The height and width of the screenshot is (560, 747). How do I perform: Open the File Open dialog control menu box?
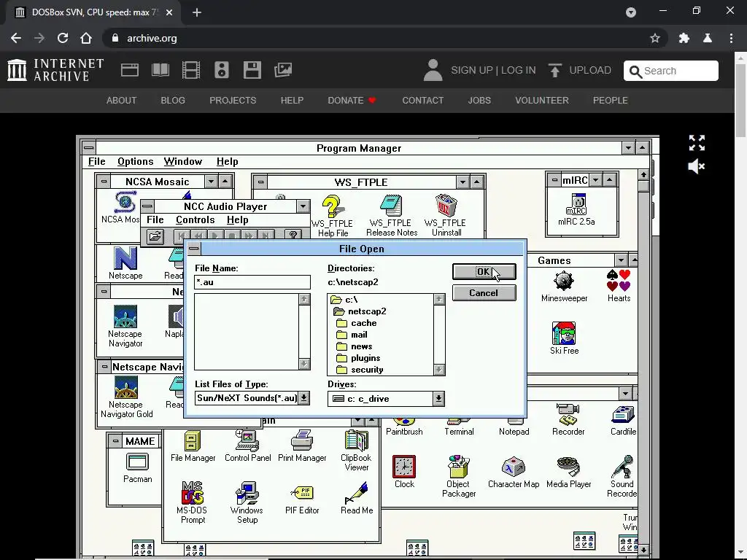click(x=194, y=249)
